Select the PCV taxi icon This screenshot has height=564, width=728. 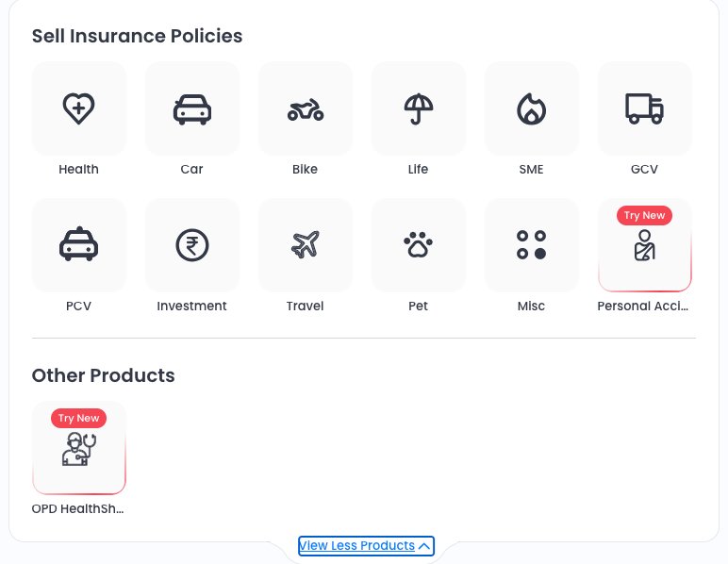[78, 245]
